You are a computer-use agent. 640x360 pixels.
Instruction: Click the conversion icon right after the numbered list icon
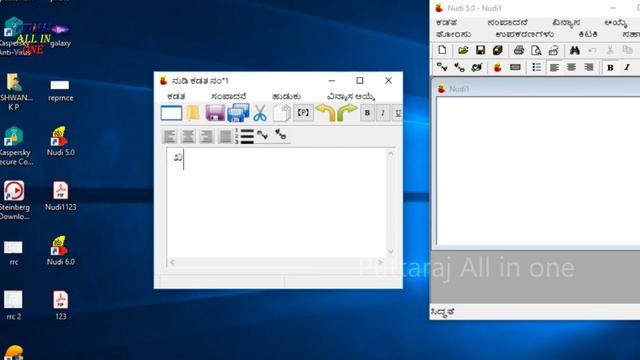262,135
